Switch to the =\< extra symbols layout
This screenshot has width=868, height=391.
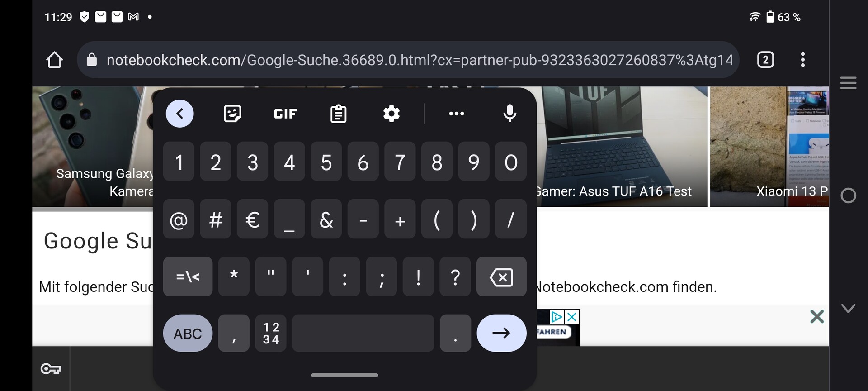coord(188,277)
